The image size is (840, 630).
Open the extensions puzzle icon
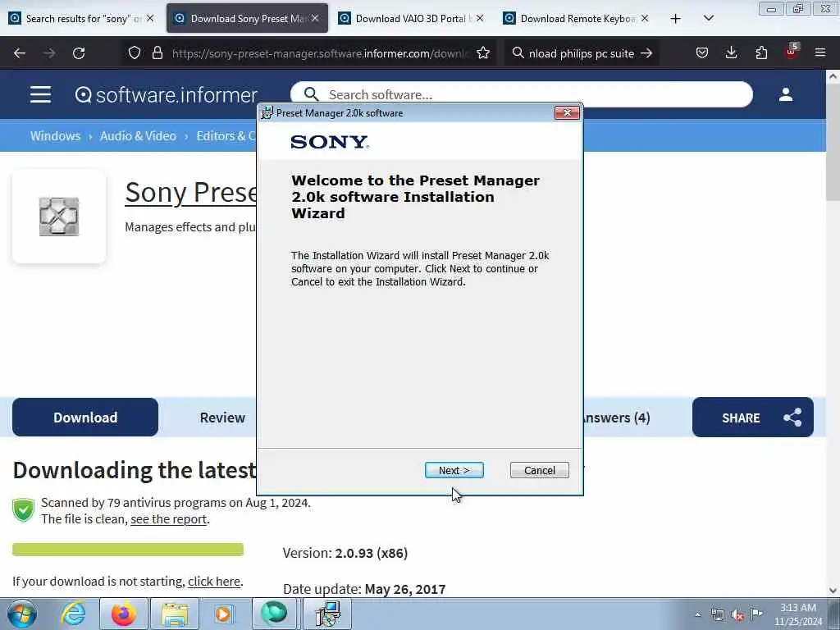761,53
